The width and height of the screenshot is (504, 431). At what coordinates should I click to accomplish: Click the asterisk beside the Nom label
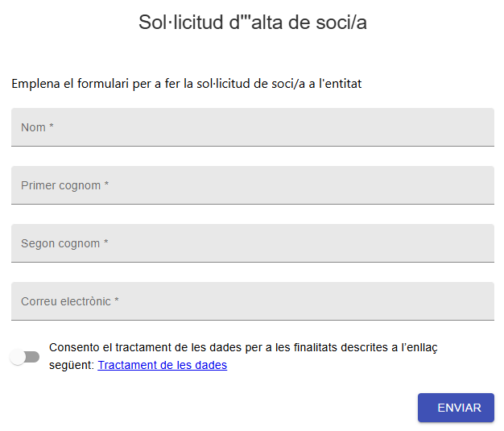tap(51, 126)
